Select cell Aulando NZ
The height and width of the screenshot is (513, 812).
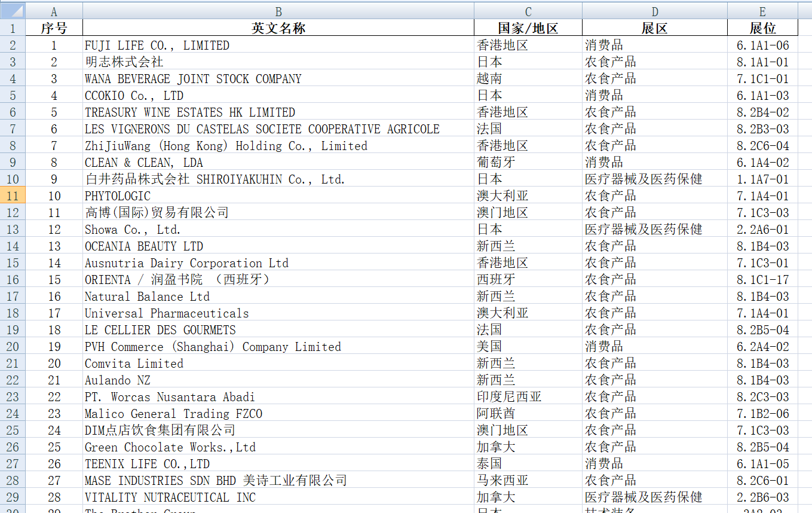click(278, 380)
